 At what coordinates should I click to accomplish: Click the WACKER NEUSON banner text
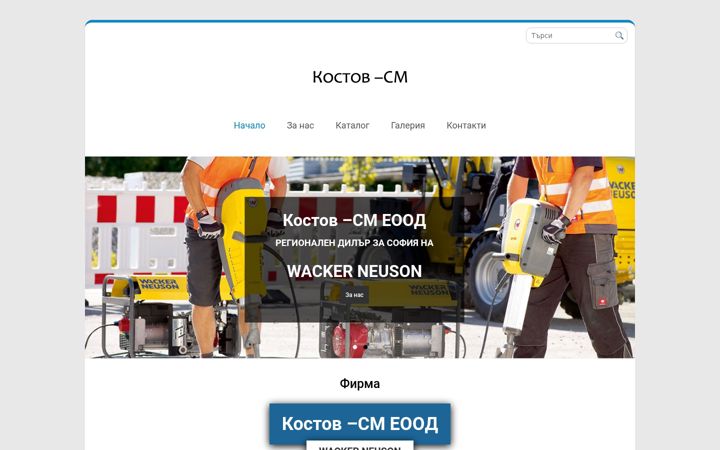tap(354, 271)
